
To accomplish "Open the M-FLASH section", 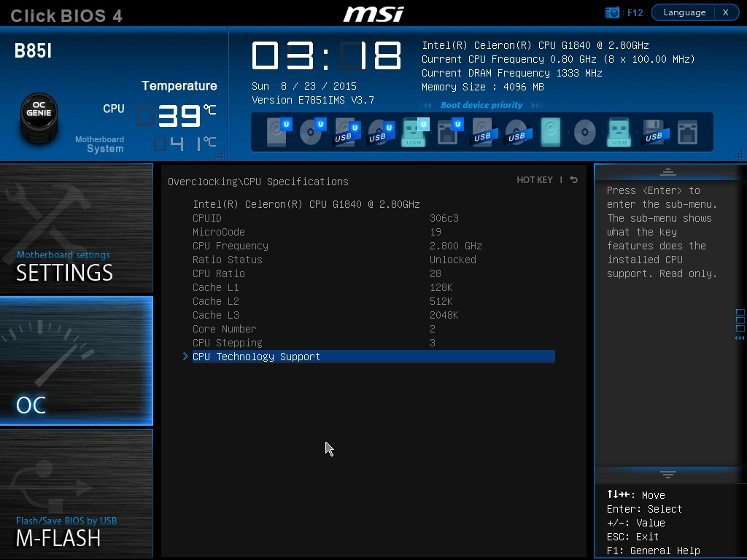I will click(76, 494).
